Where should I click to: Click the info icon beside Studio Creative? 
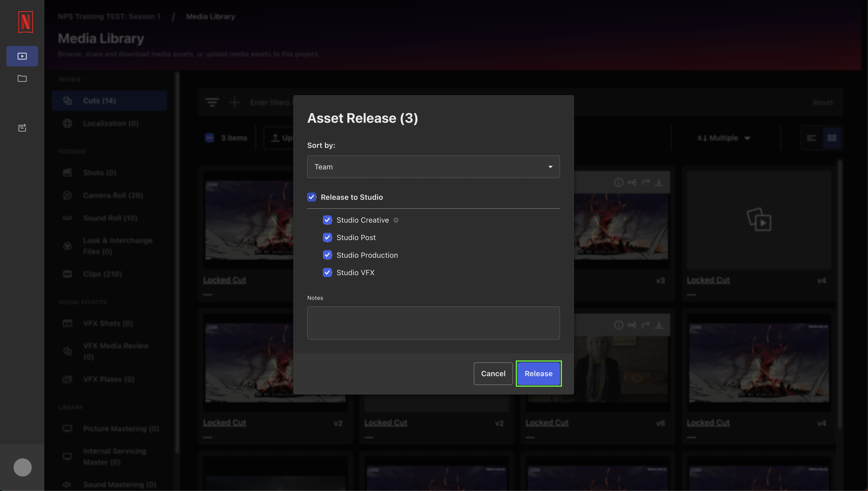(x=396, y=220)
